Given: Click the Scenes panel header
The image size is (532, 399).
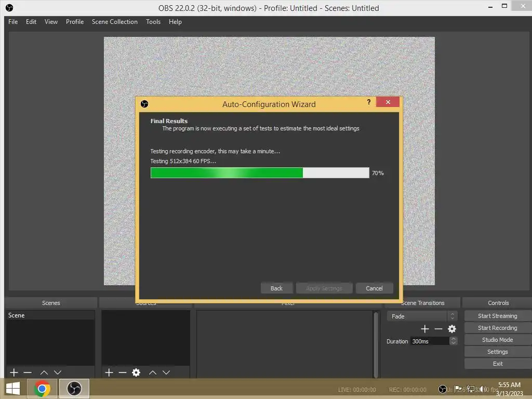Looking at the screenshot, I should pos(51,303).
